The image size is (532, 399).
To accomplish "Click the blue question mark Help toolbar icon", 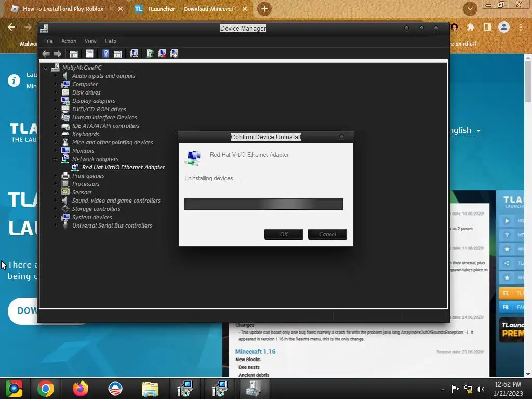I will [105, 54].
